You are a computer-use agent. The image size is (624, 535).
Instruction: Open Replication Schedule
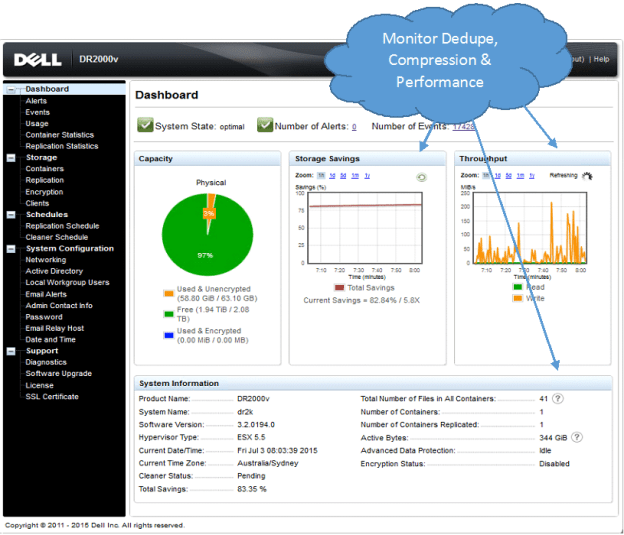(x=62, y=226)
